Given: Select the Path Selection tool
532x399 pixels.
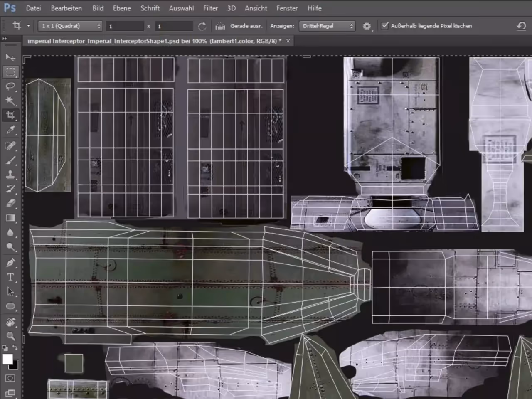Looking at the screenshot, I should point(10,292).
